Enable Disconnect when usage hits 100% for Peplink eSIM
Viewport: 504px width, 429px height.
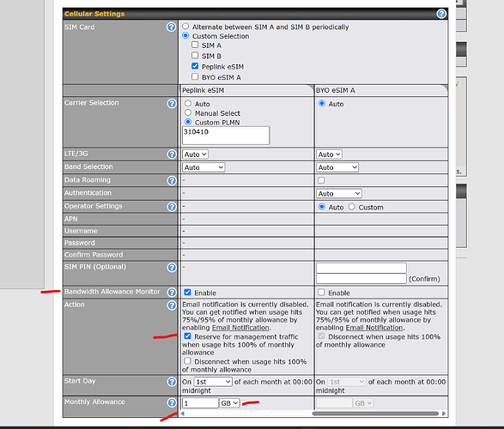click(x=187, y=361)
